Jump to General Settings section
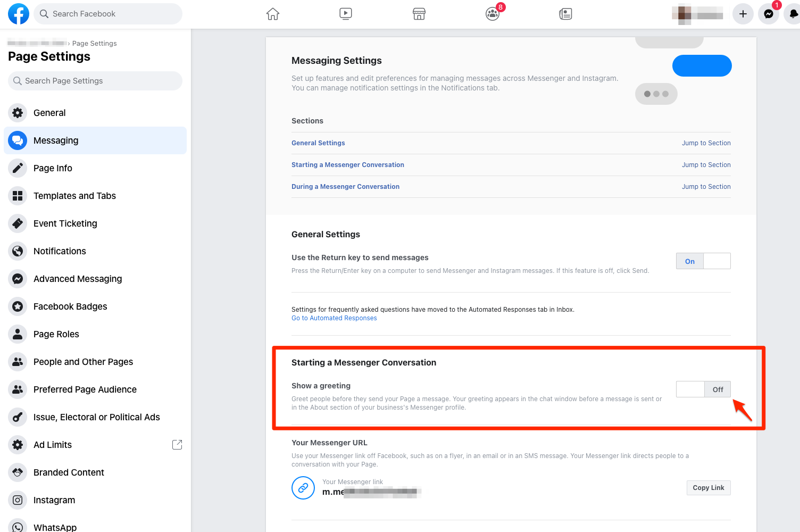The image size is (800, 532). click(x=706, y=143)
